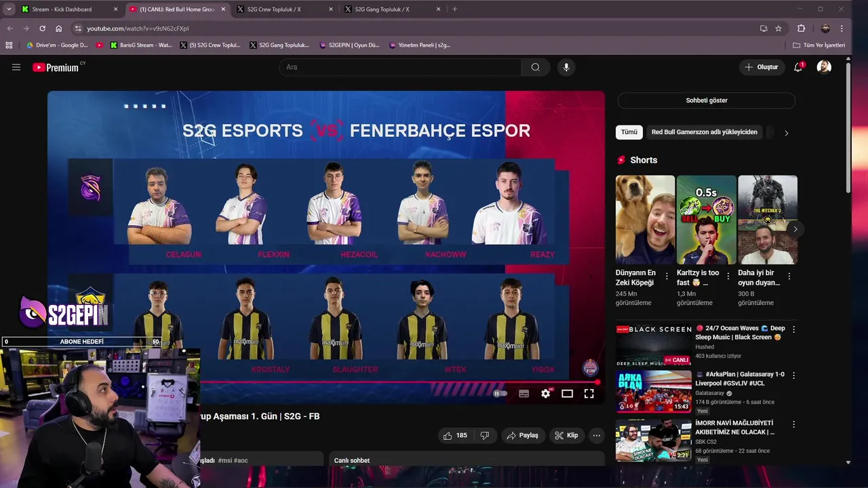Toggle autoplay switch in player
The height and width of the screenshot is (488, 868).
(500, 393)
